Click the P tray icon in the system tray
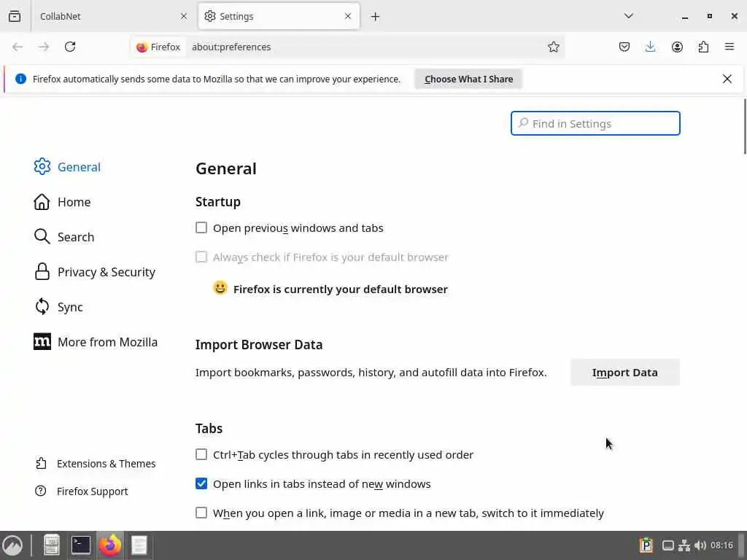Viewport: 747px width, 560px height. tap(646, 545)
